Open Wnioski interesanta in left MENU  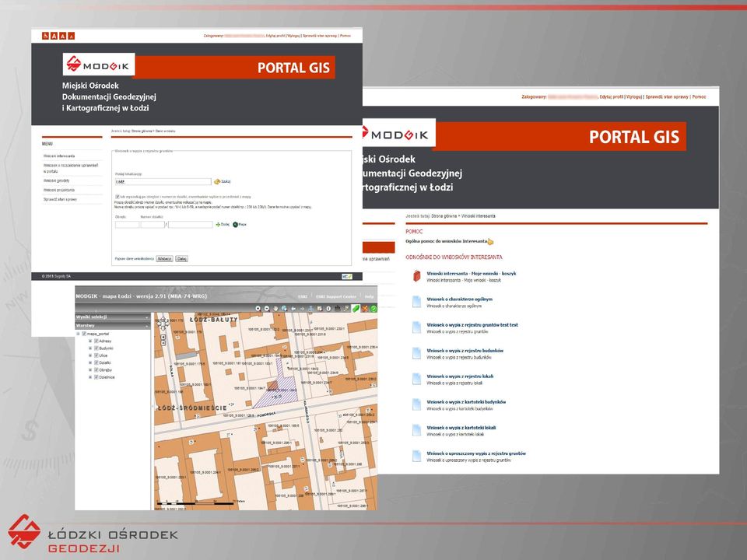[x=59, y=156]
